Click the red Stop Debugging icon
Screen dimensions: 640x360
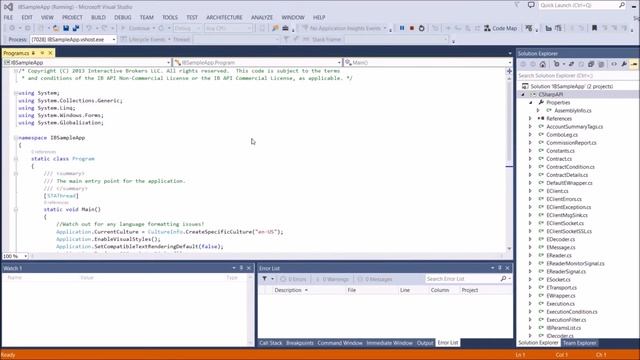coord(412,28)
